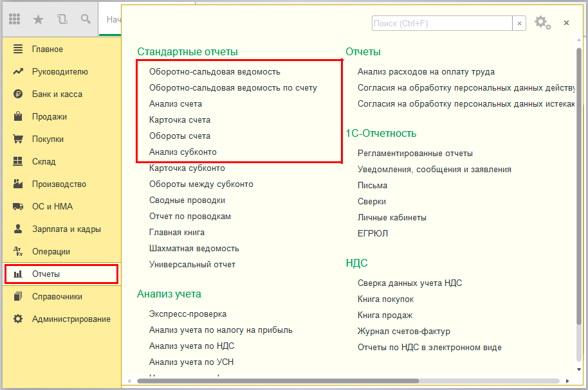588x390 pixels.
Task: Click the Отчеты bar chart icon
Action: pyautogui.click(x=18, y=274)
